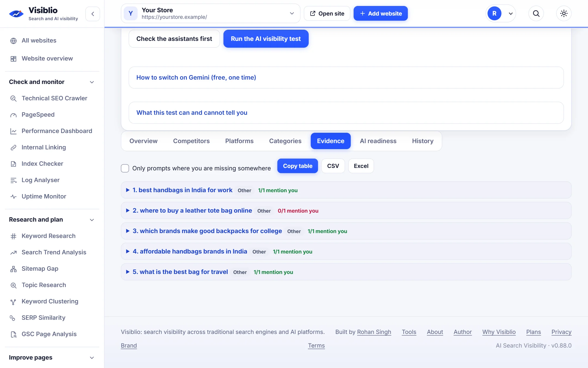This screenshot has width=588, height=368.
Task: Open GSC Page Analysis tool
Action: pyautogui.click(x=49, y=334)
